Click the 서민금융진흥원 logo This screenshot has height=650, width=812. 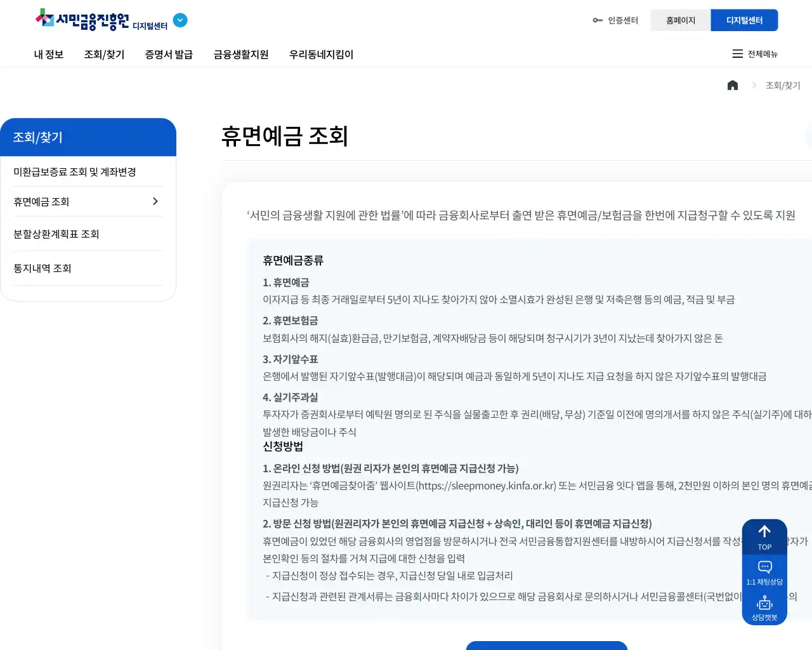pyautogui.click(x=82, y=20)
